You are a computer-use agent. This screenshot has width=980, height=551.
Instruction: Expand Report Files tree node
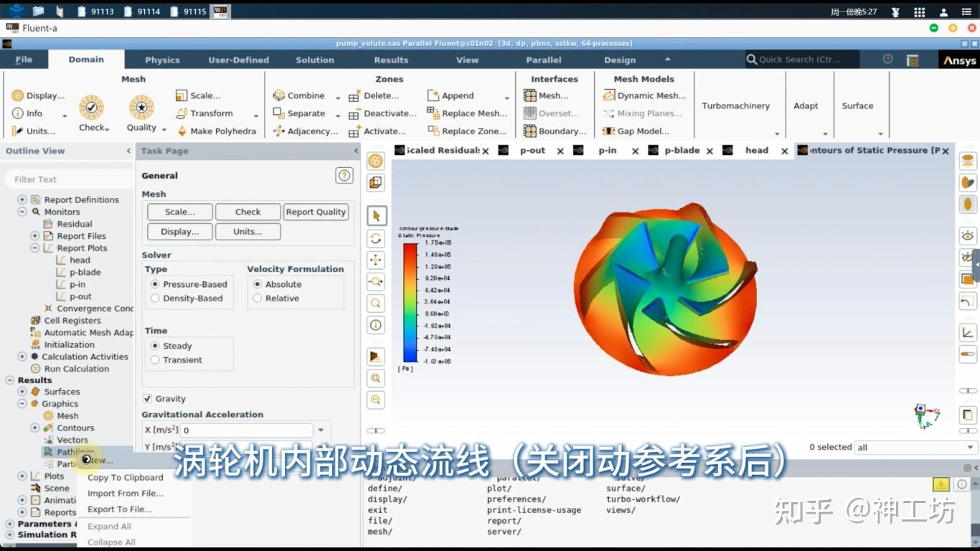point(34,236)
